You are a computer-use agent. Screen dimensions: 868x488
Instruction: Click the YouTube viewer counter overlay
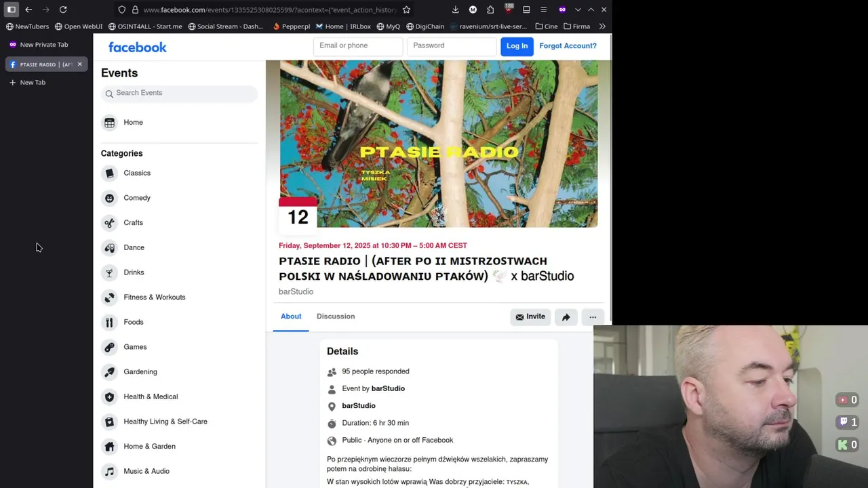click(848, 400)
